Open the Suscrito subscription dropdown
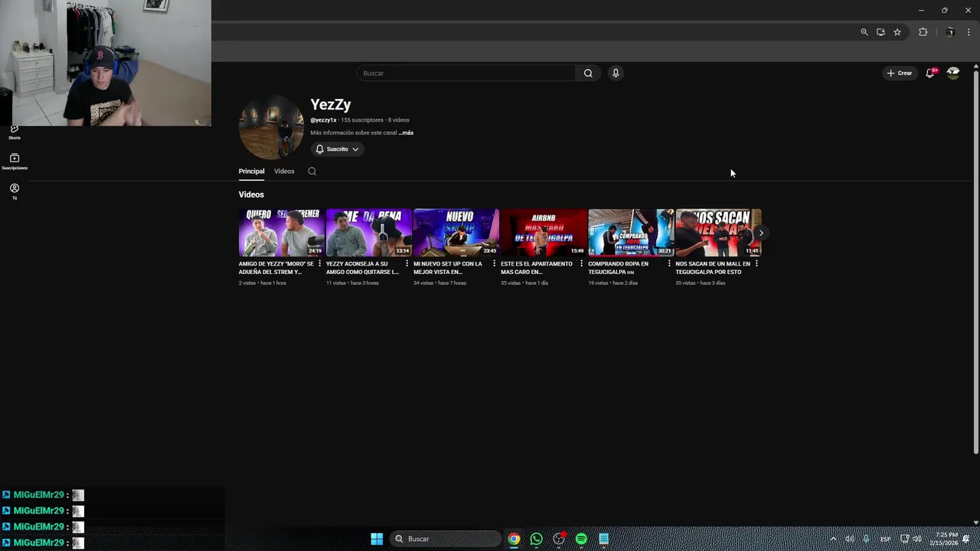The height and width of the screenshot is (551, 980). tap(337, 149)
